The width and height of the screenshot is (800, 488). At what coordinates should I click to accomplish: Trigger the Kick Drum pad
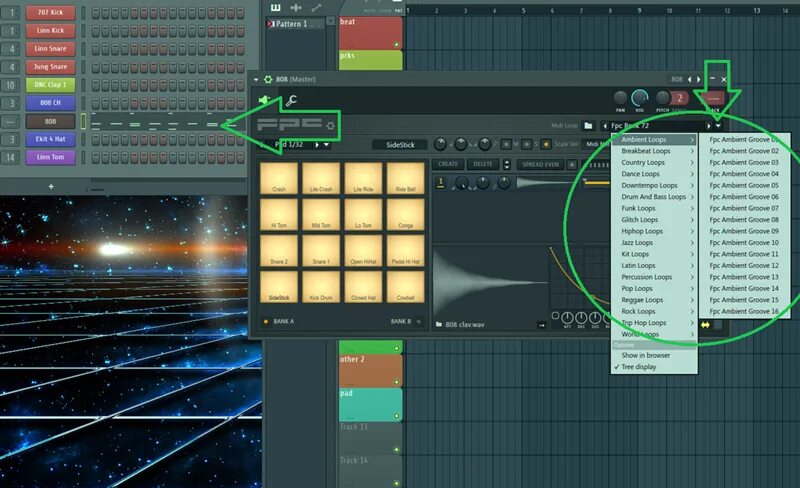321,287
